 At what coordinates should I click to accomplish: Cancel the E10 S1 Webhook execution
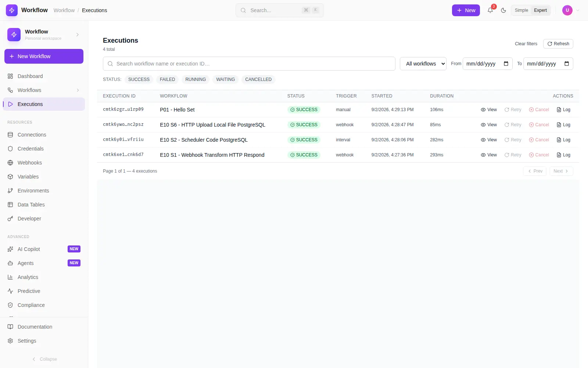pyautogui.click(x=539, y=155)
